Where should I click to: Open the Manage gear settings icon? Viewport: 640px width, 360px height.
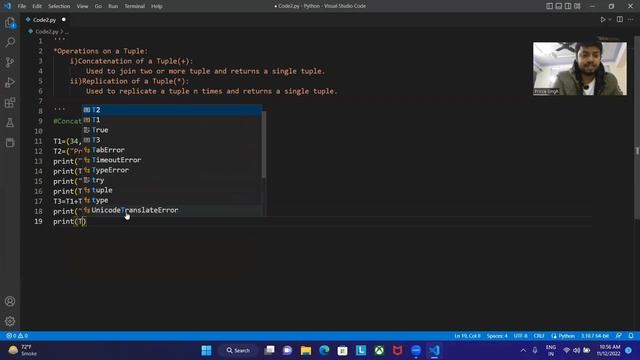[x=10, y=321]
